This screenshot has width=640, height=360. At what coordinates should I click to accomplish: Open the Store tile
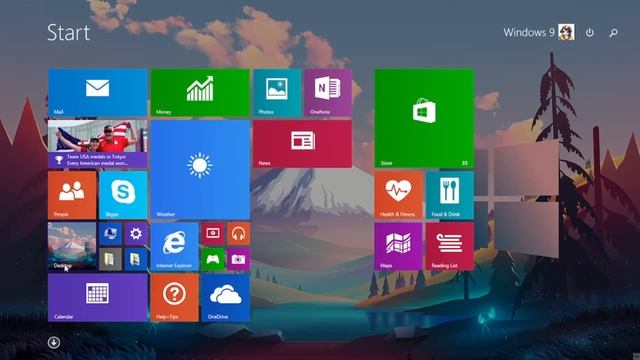(424, 118)
